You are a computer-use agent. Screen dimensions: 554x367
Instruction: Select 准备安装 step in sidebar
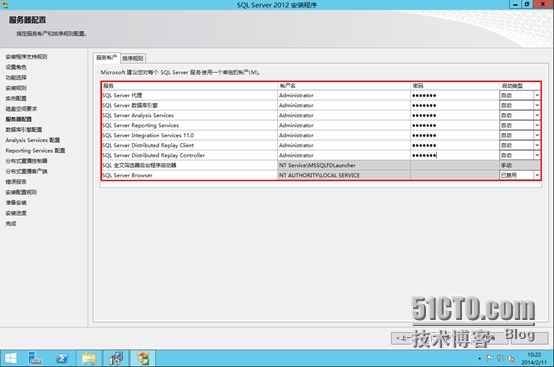(16, 203)
